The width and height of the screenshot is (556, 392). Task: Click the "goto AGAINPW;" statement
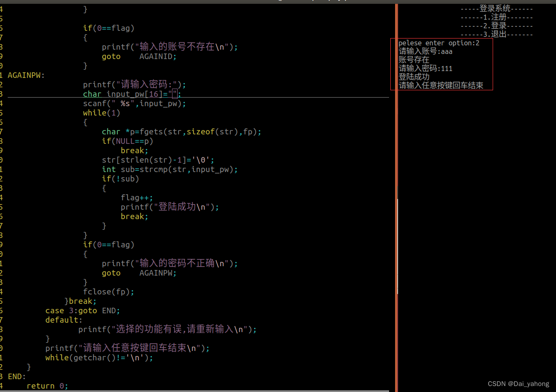click(x=139, y=273)
